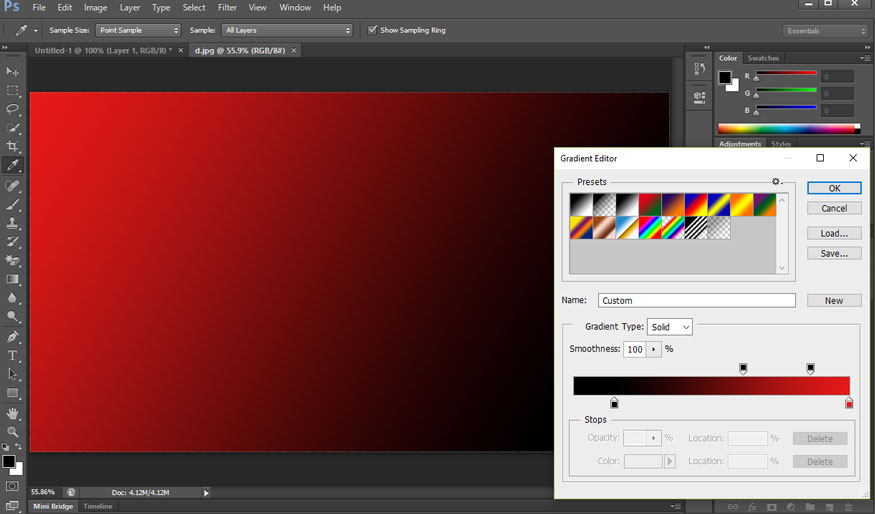The image size is (875, 514).
Task: Switch to the Swatches tab
Action: (x=763, y=58)
